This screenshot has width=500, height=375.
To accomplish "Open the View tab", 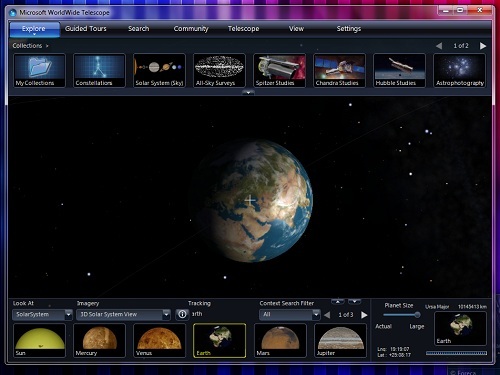I will coord(296,29).
